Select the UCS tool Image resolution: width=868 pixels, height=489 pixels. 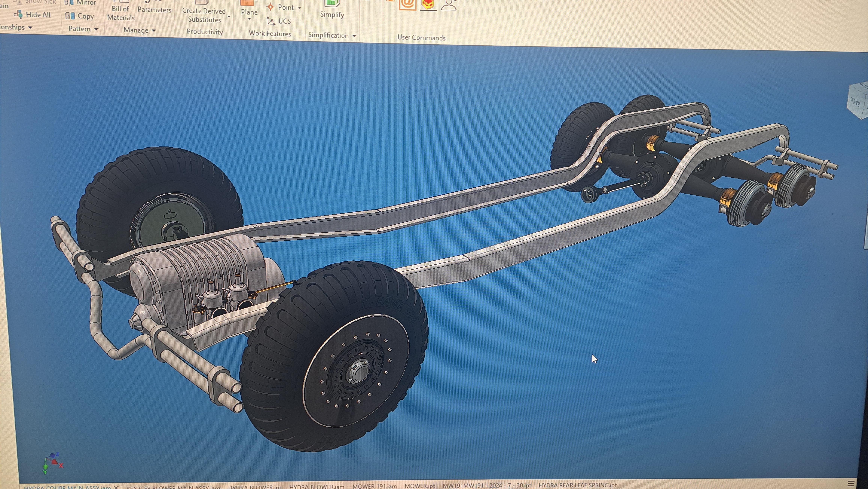tap(279, 21)
